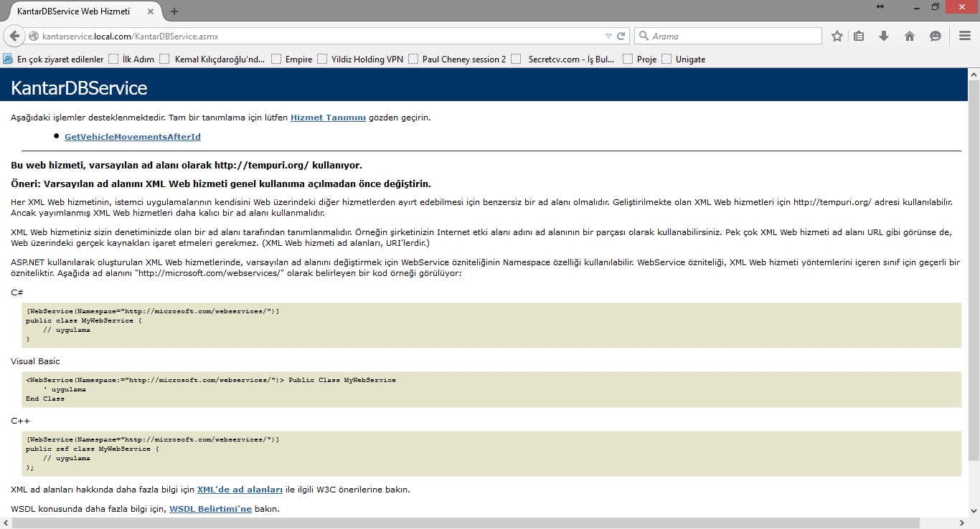The height and width of the screenshot is (529, 980).
Task: Open the Firefox hamburger menu
Action: pos(965,36)
